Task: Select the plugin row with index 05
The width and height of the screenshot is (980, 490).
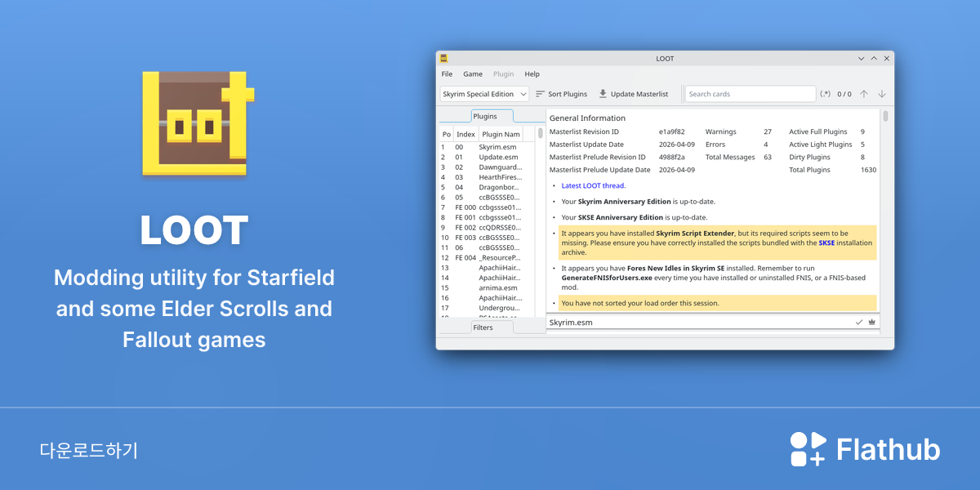Action: click(x=487, y=197)
